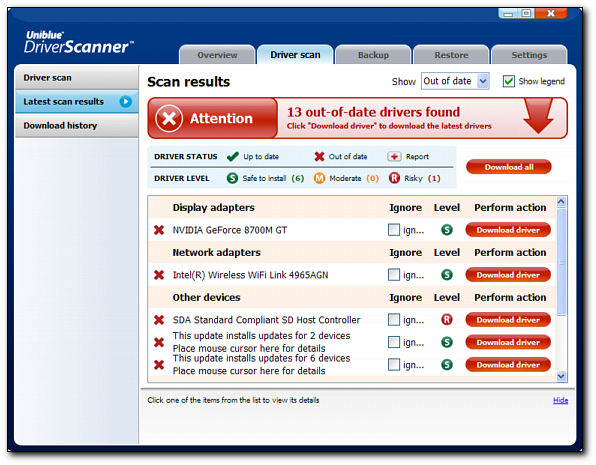Click the orange Moderate M icon

[x=319, y=178]
